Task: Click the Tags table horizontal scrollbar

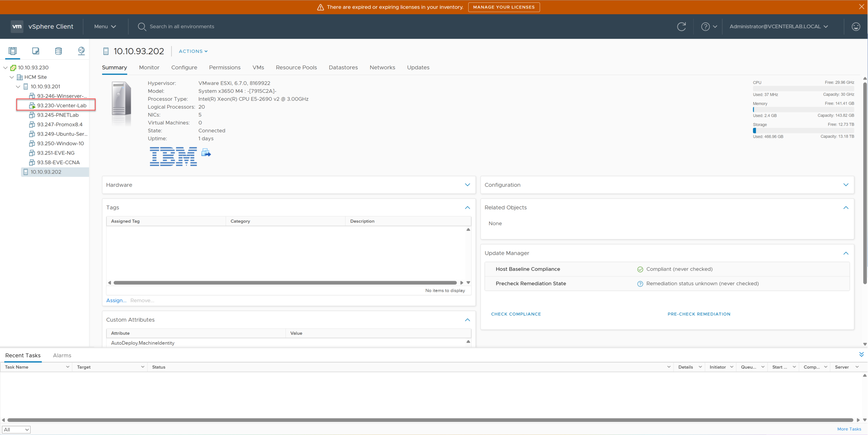Action: click(285, 283)
